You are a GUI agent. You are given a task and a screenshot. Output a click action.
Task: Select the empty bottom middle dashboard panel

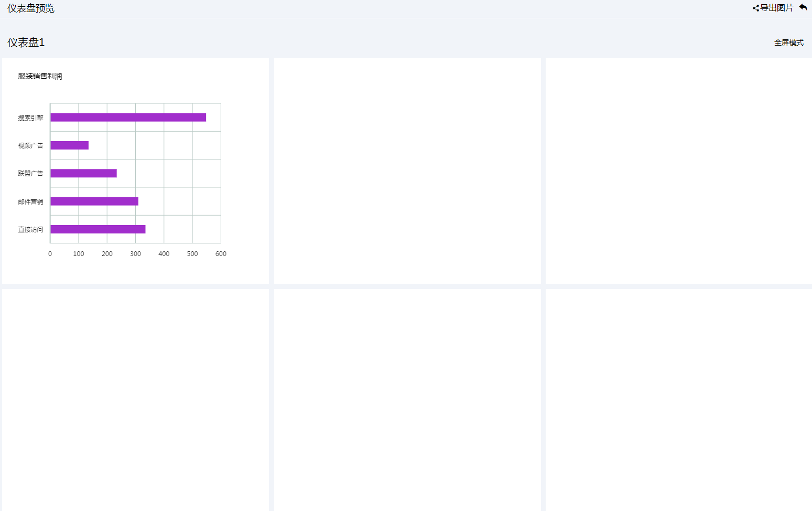(x=407, y=400)
